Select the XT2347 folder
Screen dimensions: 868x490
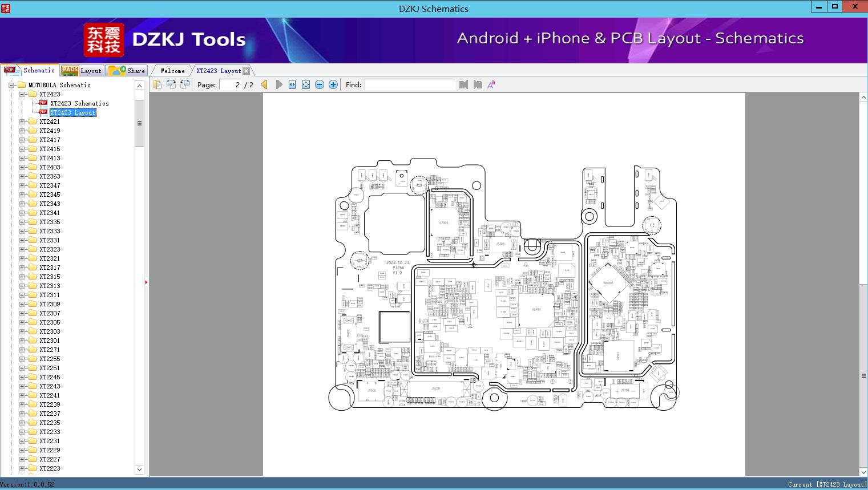tap(50, 185)
